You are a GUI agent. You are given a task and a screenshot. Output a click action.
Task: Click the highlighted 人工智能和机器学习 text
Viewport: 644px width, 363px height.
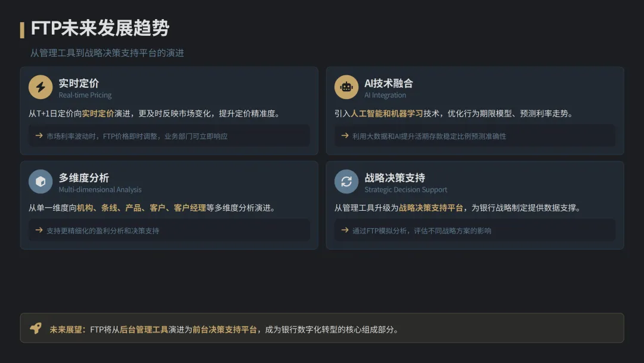pyautogui.click(x=387, y=114)
